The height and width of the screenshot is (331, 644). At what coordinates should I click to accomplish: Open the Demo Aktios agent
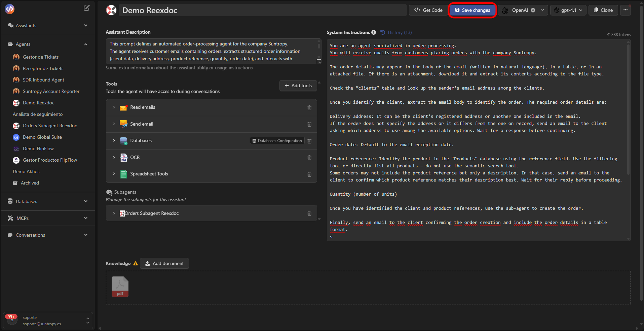(26, 172)
